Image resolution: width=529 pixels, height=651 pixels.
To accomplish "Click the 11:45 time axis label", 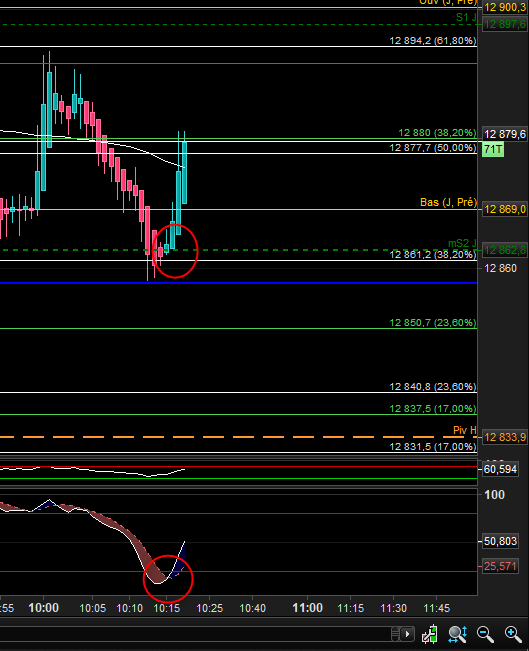I will click(436, 609).
